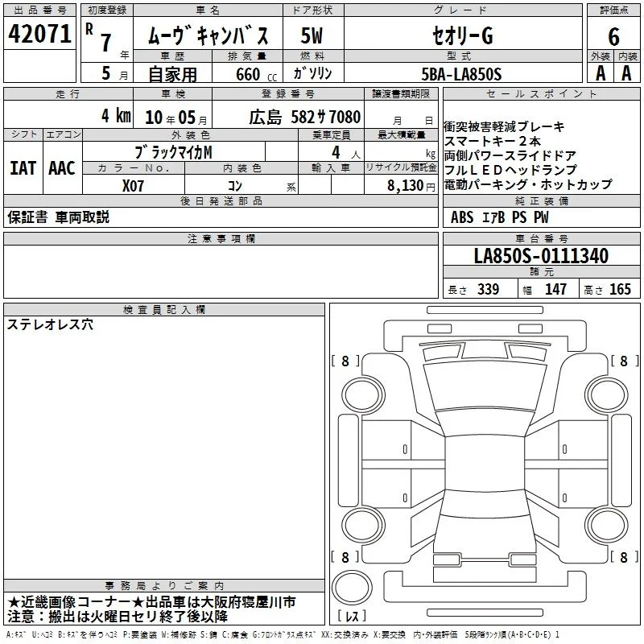Select exterior color ブラックマイカM
644x644 pixels.
click(x=173, y=152)
